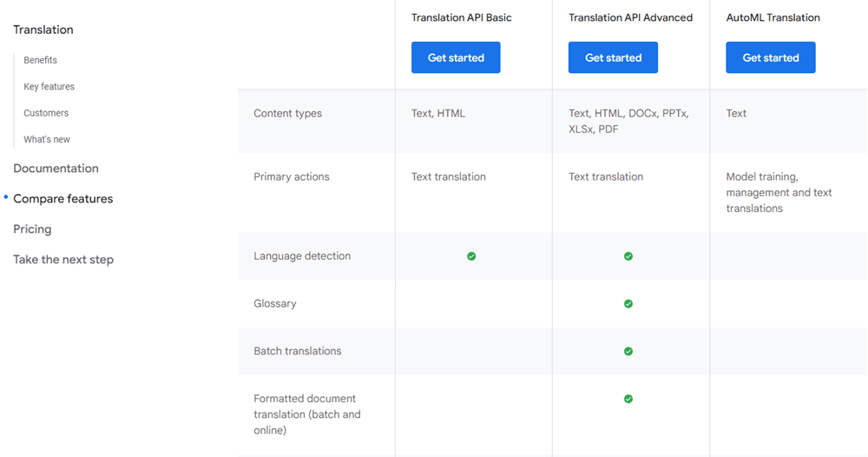Click the Glossary row label
The width and height of the screenshot is (868, 457).
tap(275, 303)
